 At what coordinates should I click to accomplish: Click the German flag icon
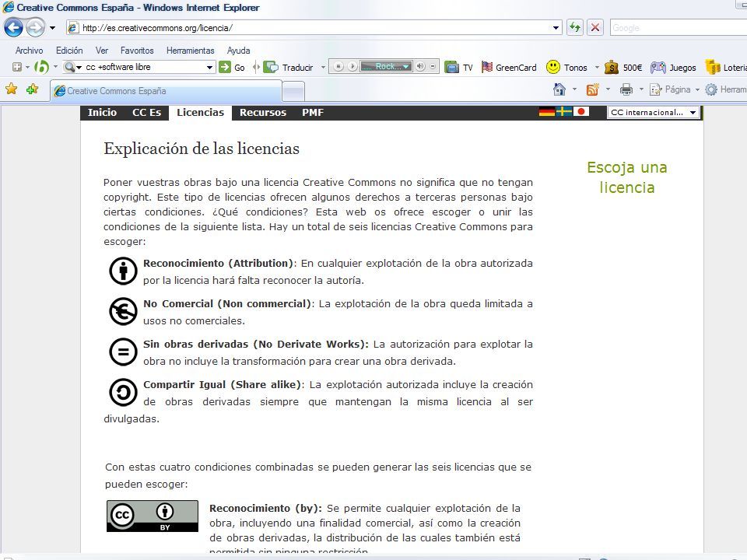pyautogui.click(x=547, y=111)
